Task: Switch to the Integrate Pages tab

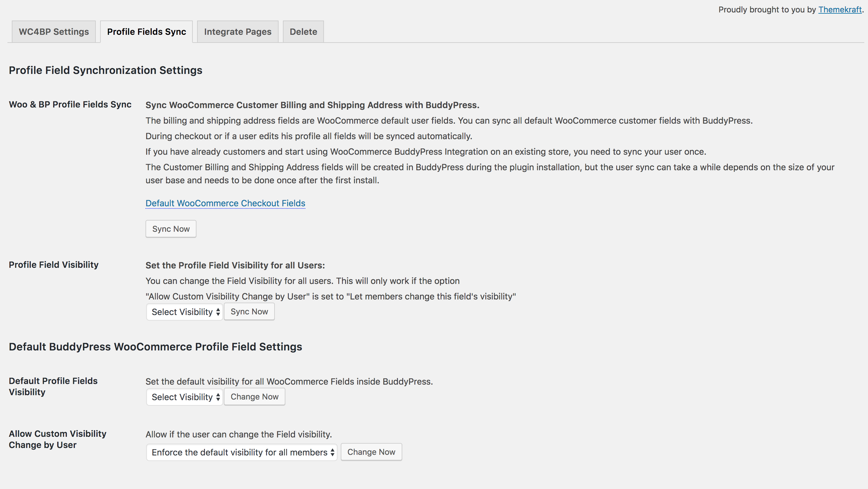Action: click(x=238, y=32)
